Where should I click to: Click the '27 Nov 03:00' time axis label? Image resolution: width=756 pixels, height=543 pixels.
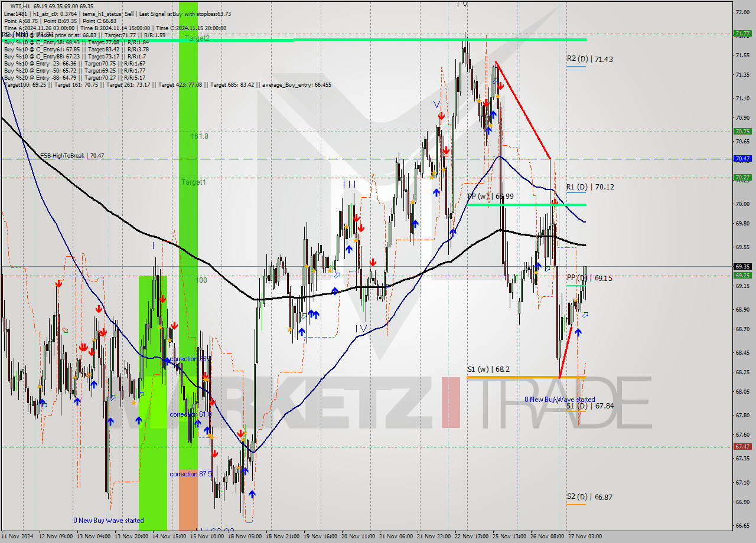585,537
